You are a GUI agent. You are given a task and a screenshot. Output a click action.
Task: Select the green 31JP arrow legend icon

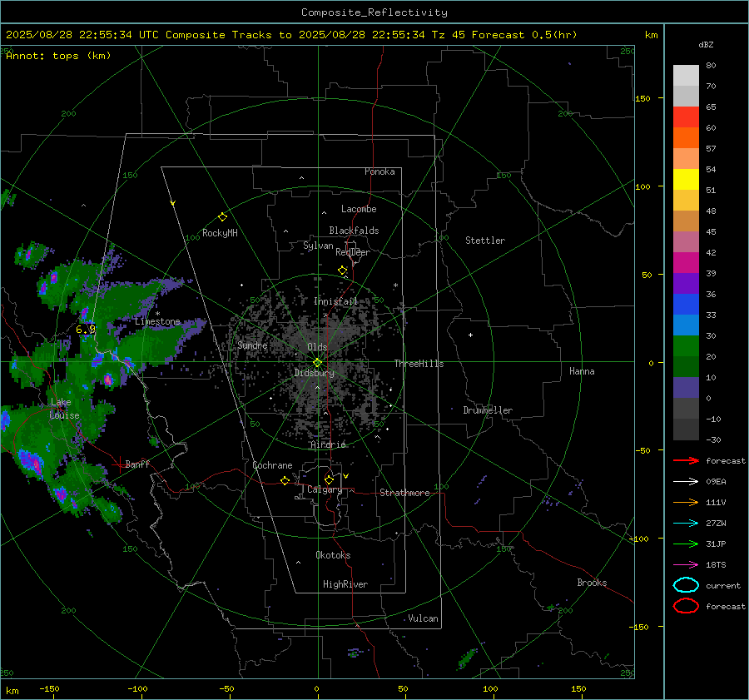point(686,544)
